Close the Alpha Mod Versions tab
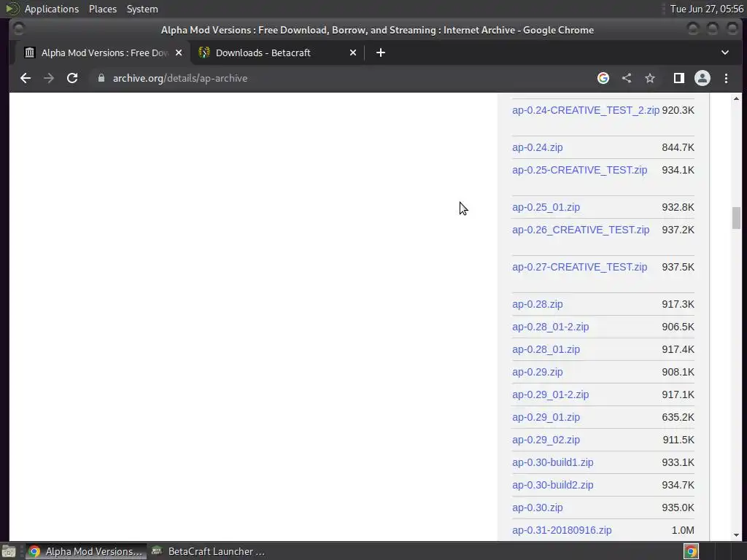Viewport: 747px width, 560px height. point(179,52)
